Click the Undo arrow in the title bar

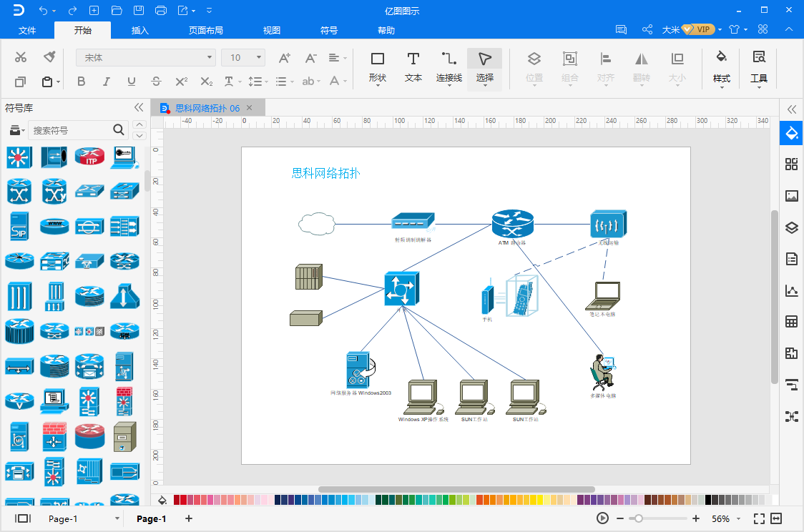point(44,10)
